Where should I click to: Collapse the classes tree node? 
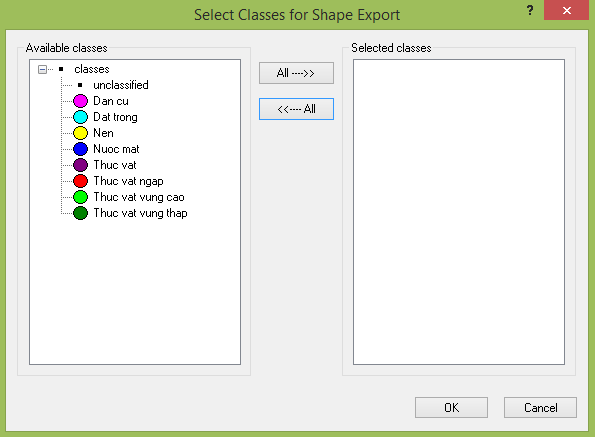[42, 69]
